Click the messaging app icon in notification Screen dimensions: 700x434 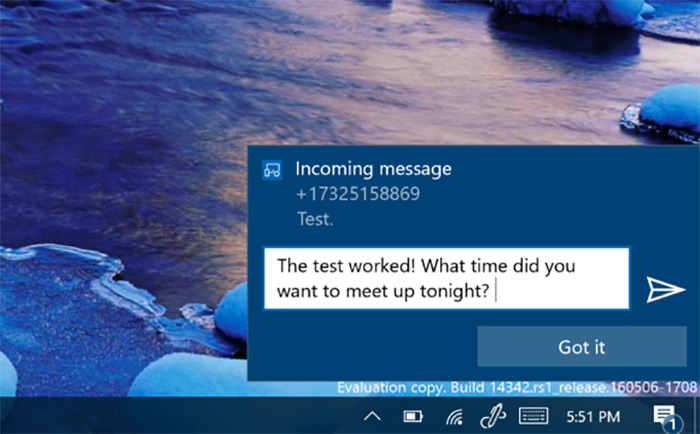[x=271, y=170]
